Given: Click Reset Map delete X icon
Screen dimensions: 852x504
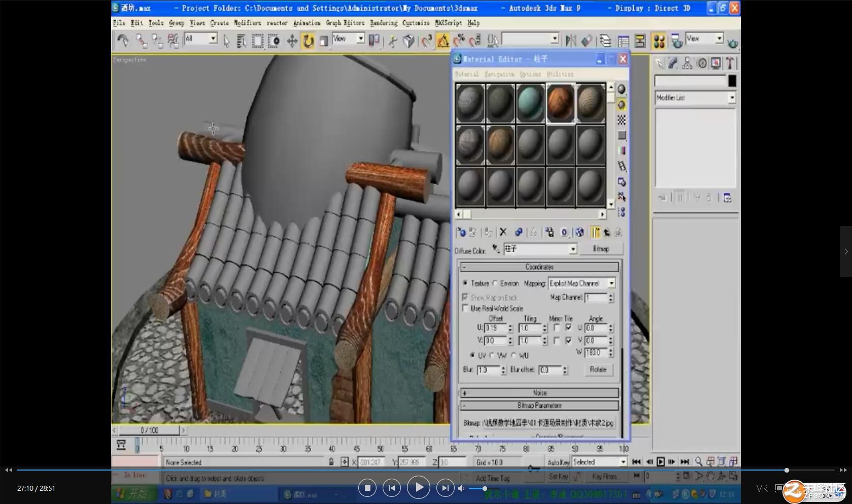Looking at the screenshot, I should tap(503, 232).
